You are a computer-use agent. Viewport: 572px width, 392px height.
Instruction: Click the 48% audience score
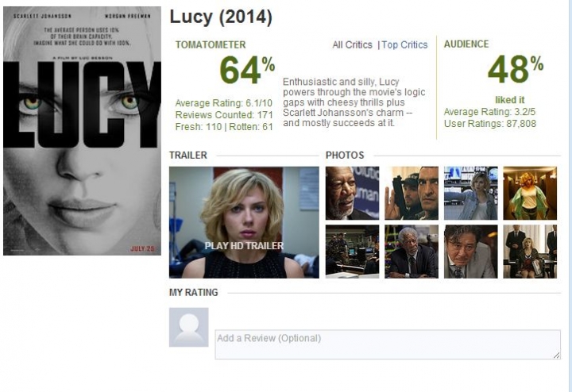pos(516,69)
